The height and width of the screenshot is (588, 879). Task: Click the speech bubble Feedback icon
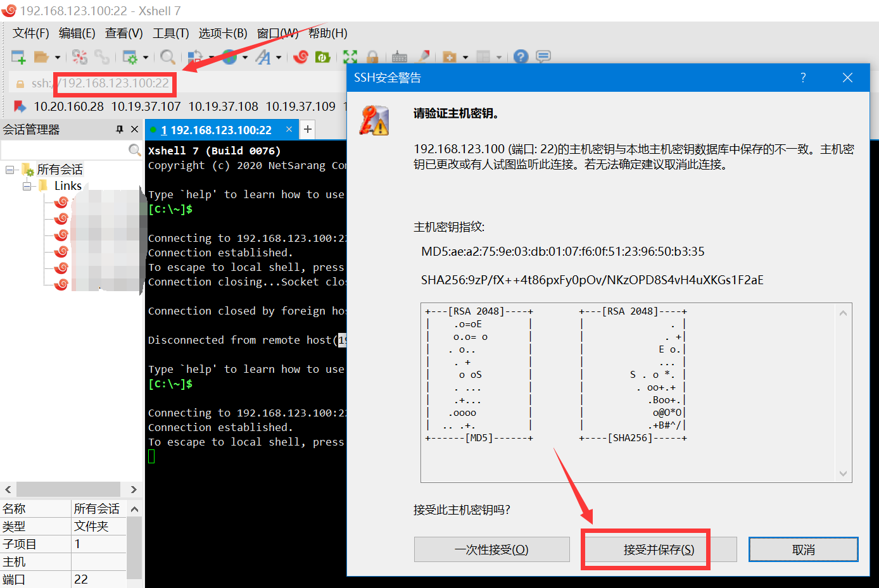click(543, 57)
